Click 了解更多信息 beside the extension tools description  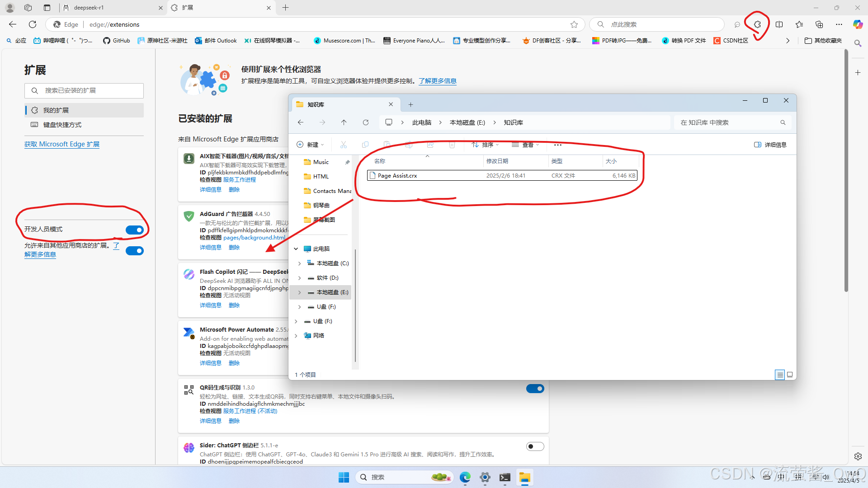pos(438,81)
